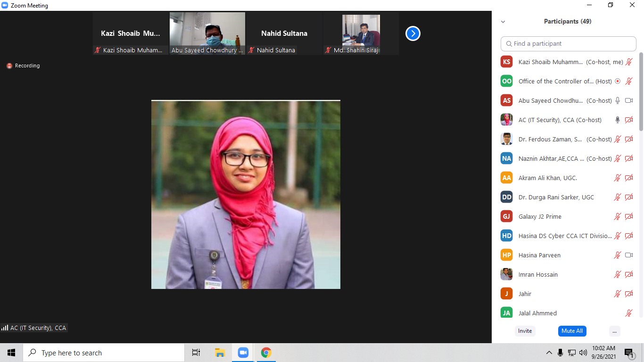Toggle Akram Ali Khan's muted mic
644x362 pixels.
point(617,178)
